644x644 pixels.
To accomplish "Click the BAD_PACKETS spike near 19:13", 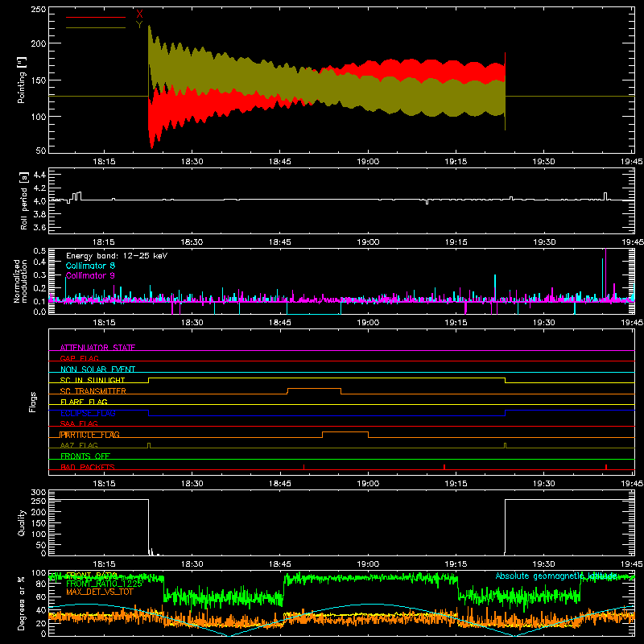I will 444,467.
